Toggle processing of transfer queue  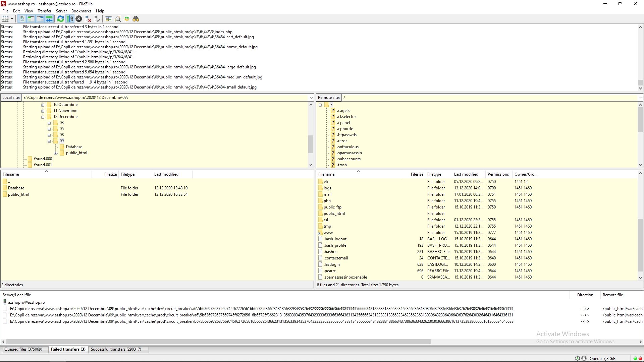click(x=70, y=19)
